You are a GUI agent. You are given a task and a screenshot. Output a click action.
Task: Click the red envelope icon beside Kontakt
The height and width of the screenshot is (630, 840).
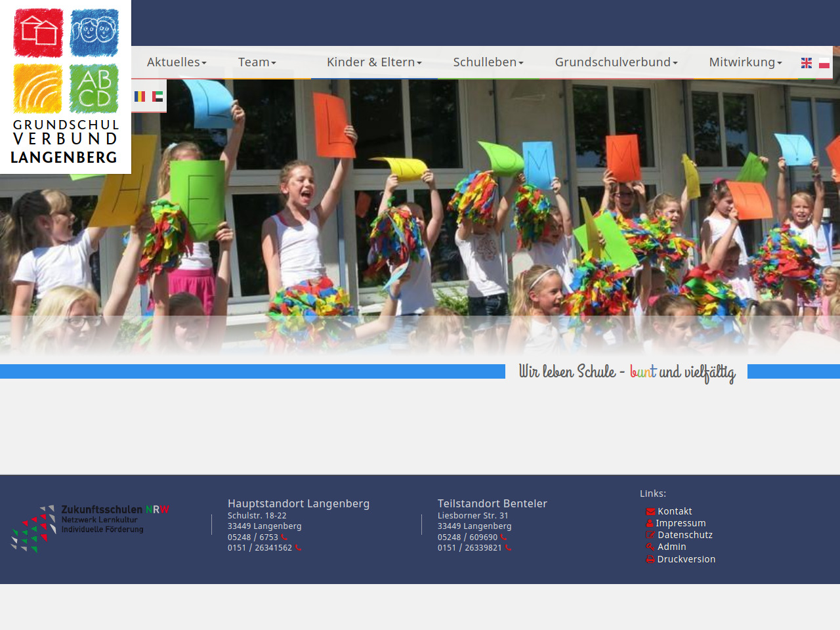[650, 512]
